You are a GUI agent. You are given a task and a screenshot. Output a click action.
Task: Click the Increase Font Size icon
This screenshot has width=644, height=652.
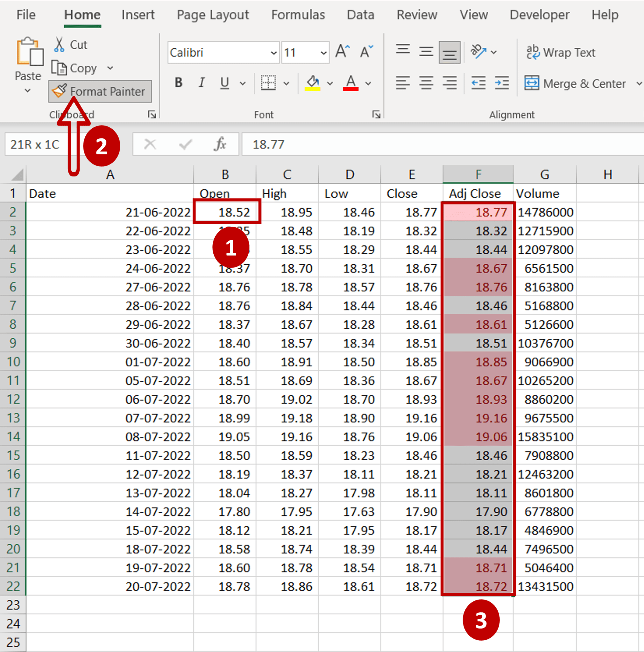coord(342,51)
